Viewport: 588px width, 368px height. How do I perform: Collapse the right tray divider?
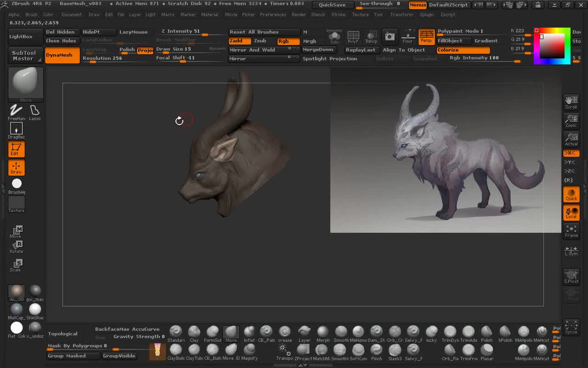click(x=585, y=189)
